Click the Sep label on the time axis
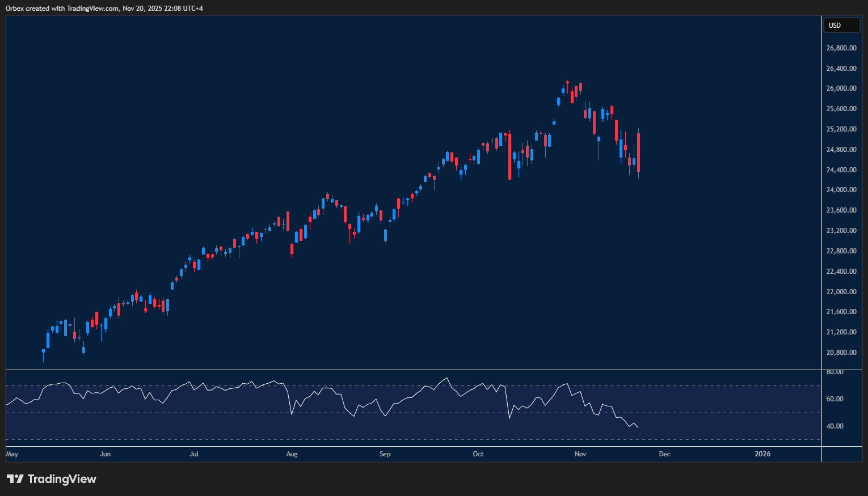 (x=385, y=453)
